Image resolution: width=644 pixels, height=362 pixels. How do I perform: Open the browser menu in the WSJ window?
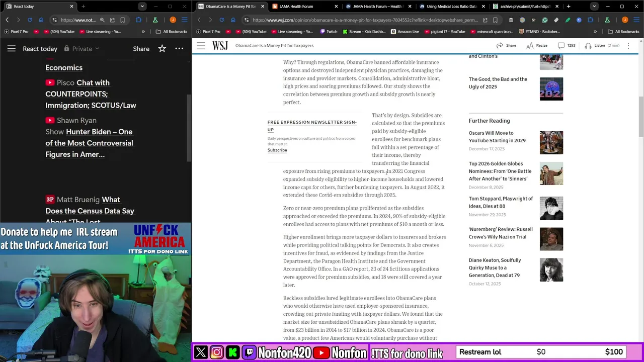[x=636, y=20]
